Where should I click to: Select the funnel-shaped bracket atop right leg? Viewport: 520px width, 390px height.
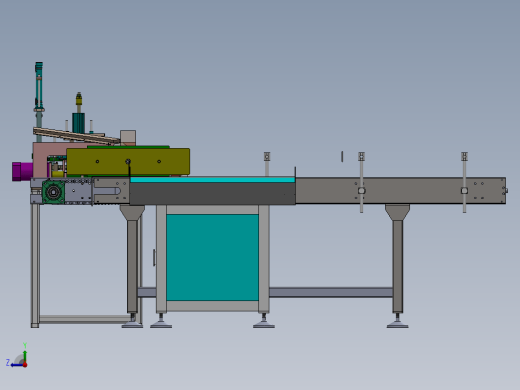click(x=398, y=212)
